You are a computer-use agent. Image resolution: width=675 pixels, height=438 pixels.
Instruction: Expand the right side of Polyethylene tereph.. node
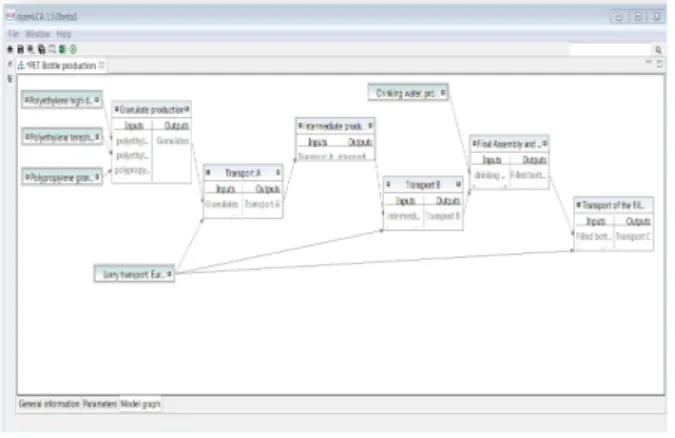coord(97,137)
